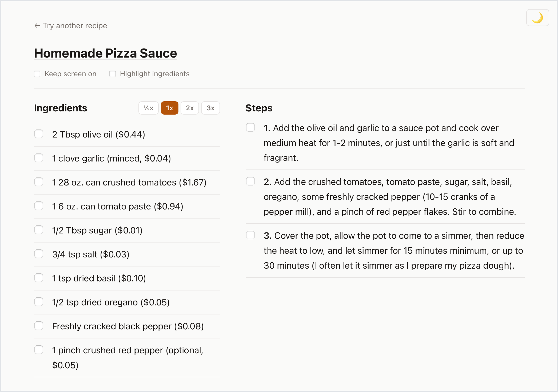Tick the dried oregano checkbox

pyautogui.click(x=39, y=302)
